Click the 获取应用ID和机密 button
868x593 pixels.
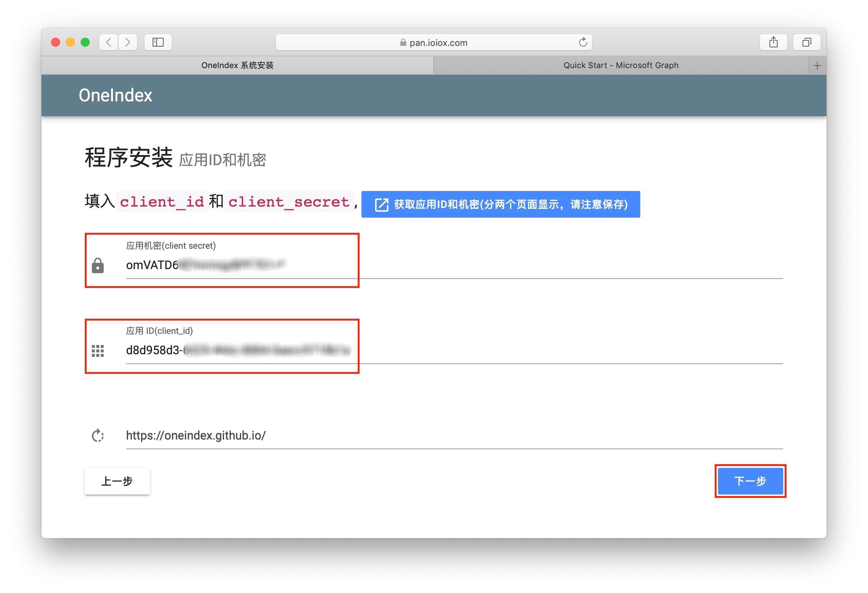501,204
